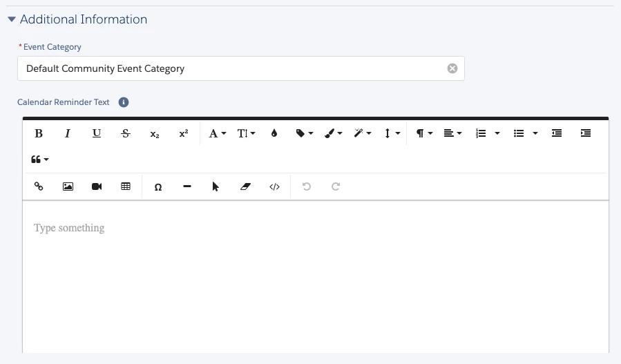
Task: Open the bullet list type arrow
Action: [x=535, y=133]
